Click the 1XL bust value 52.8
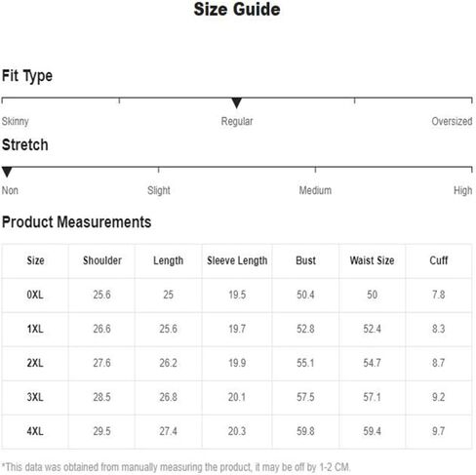 (x=305, y=329)
